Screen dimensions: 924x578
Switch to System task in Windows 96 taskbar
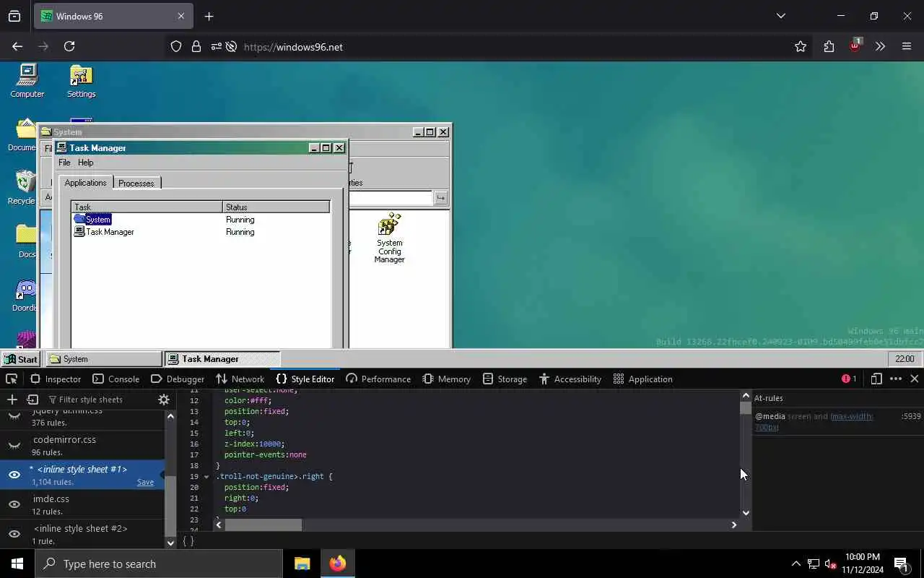[x=104, y=359]
